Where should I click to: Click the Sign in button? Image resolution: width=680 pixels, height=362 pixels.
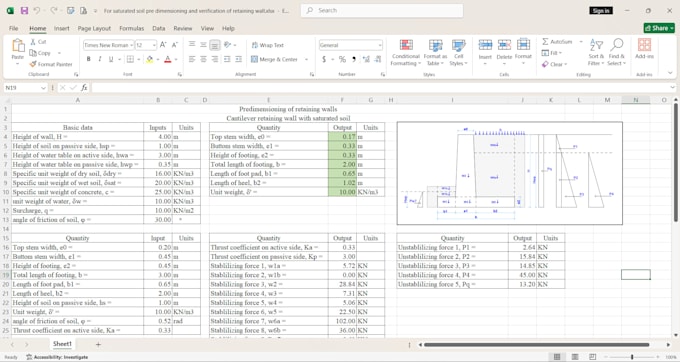click(601, 10)
